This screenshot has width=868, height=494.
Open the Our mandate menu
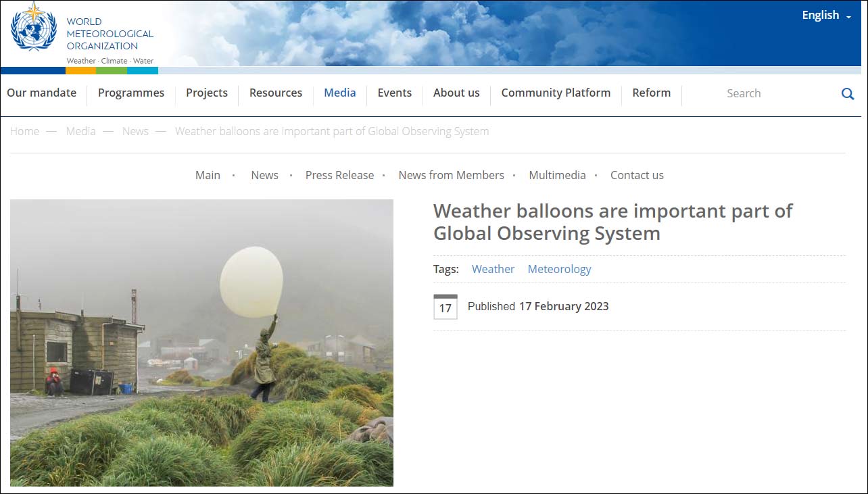click(41, 93)
